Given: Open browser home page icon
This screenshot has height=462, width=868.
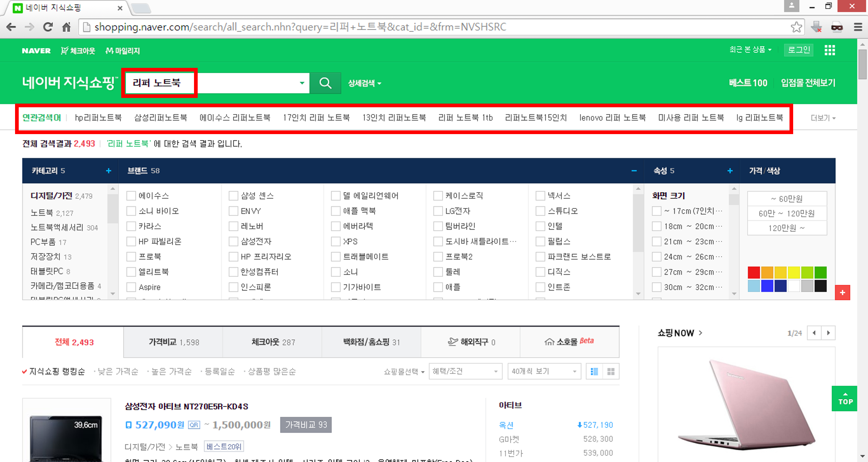Looking at the screenshot, I should [x=66, y=27].
